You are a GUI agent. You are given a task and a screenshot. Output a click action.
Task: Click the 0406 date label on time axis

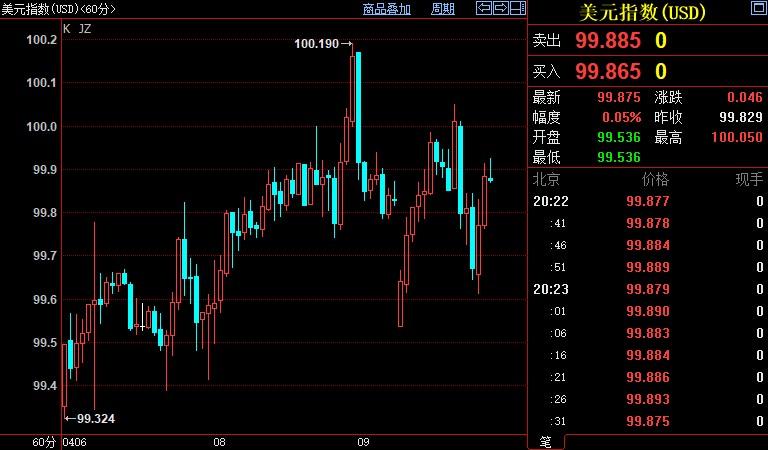click(74, 442)
